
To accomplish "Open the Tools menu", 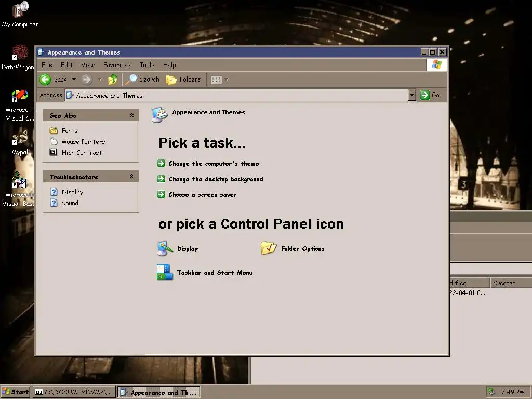I will click(147, 65).
